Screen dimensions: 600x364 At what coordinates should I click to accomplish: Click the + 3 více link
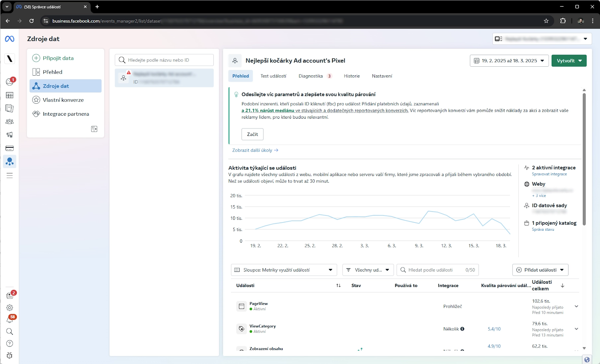(539, 195)
